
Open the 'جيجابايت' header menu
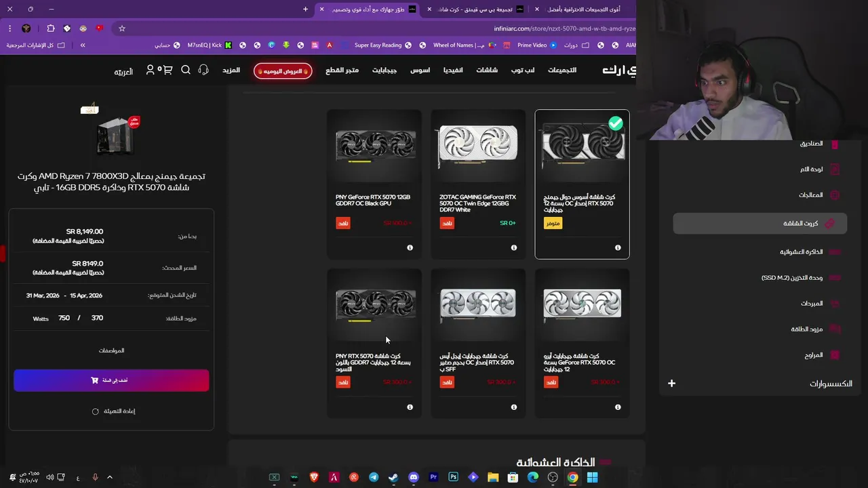[384, 70]
